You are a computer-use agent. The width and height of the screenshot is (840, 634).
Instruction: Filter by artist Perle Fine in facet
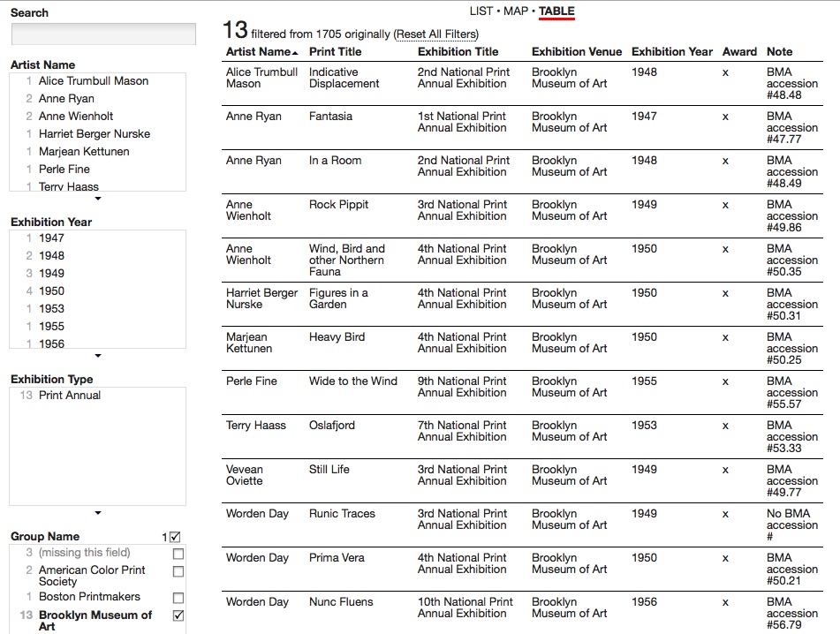(64, 170)
